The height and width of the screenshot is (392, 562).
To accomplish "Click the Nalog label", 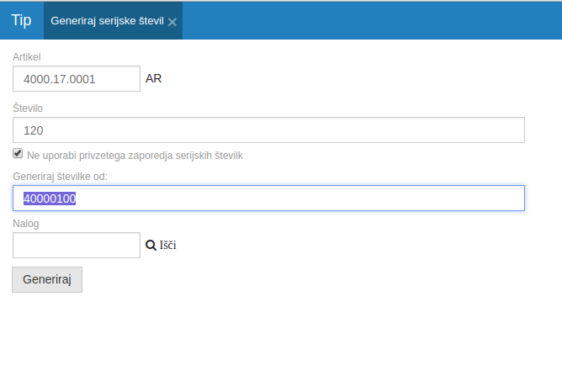I will [26, 224].
